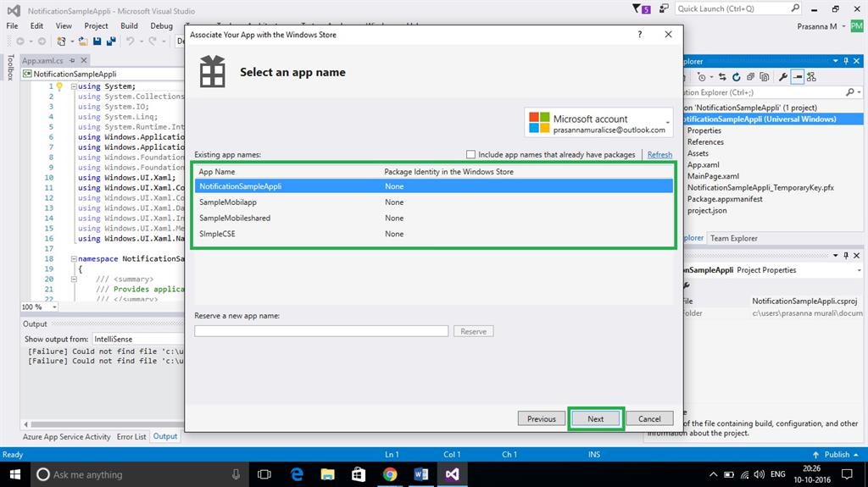Click the Undo arrow icon
This screenshot has width=868, height=487.
click(130, 42)
